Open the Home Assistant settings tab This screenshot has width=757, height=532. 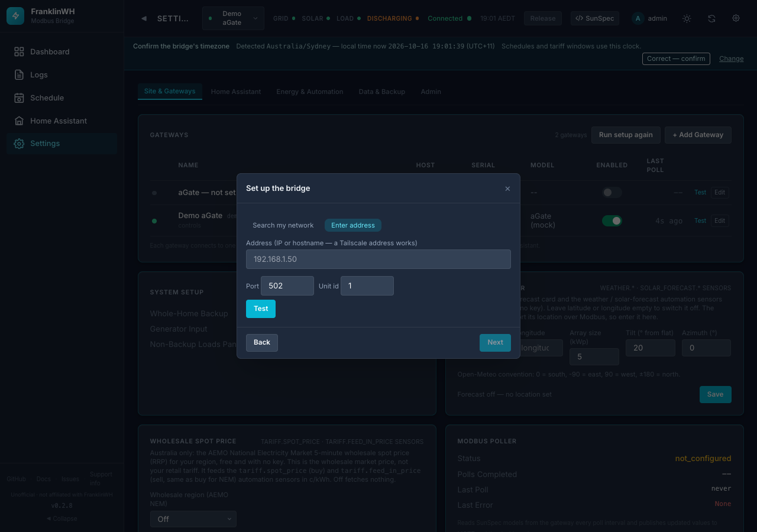pyautogui.click(x=236, y=92)
